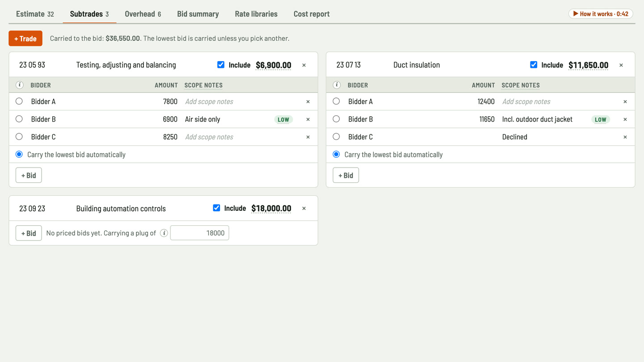This screenshot has height=362, width=644.
Task: Delete the Declined Bidder C row
Action: point(625,137)
